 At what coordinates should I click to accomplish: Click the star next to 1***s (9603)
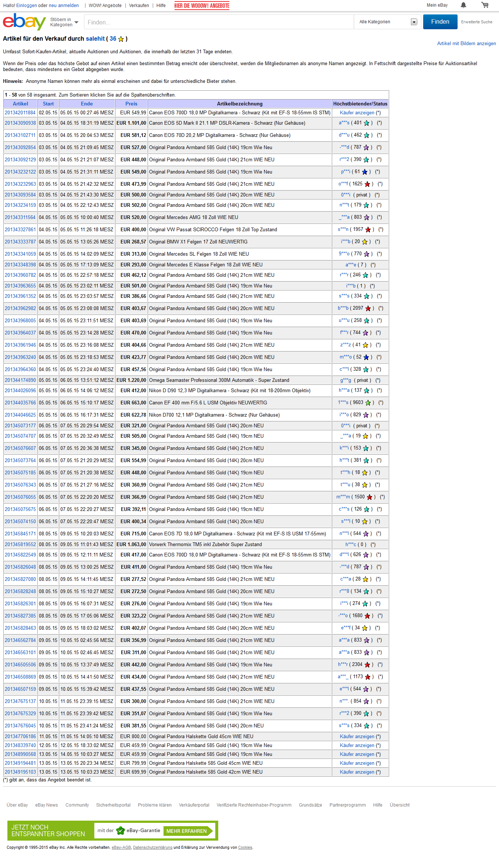[x=368, y=403]
